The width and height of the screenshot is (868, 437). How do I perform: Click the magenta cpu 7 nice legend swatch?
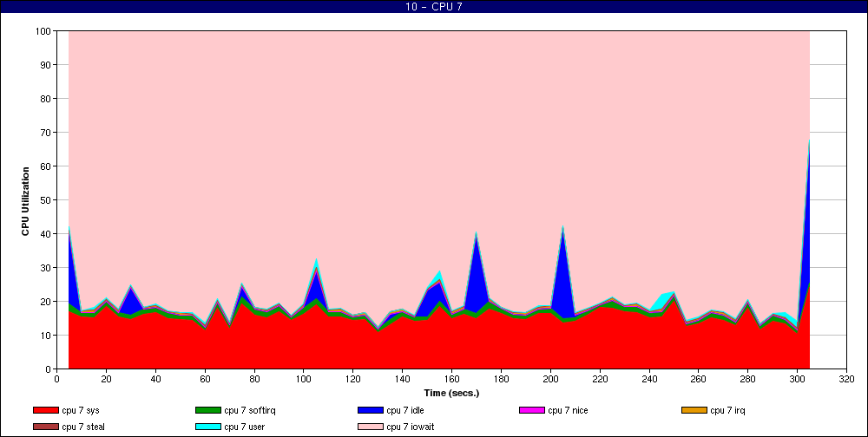[532, 410]
